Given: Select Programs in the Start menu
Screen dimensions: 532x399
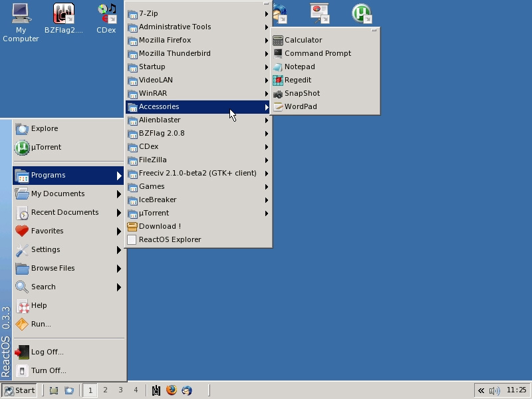Looking at the screenshot, I should [x=68, y=176].
